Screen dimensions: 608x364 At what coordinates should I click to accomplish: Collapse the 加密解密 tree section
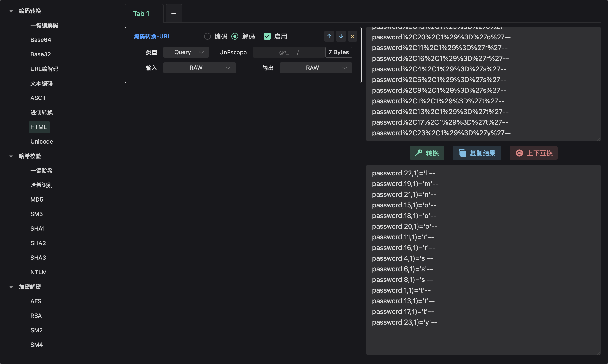point(11,287)
